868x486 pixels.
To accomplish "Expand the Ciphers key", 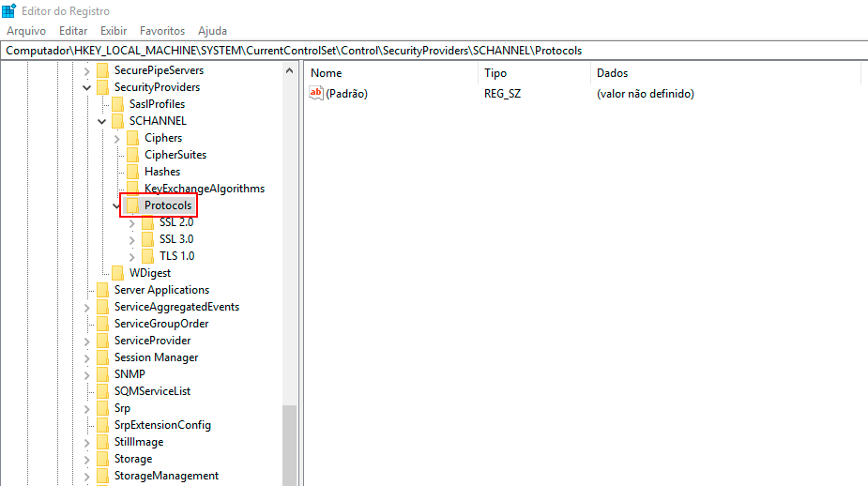I will (x=116, y=138).
